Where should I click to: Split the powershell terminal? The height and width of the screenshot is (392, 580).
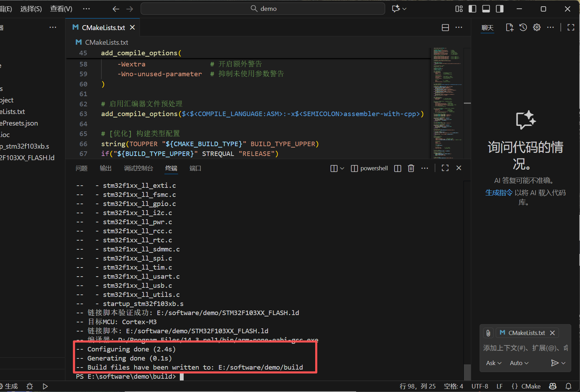click(397, 168)
